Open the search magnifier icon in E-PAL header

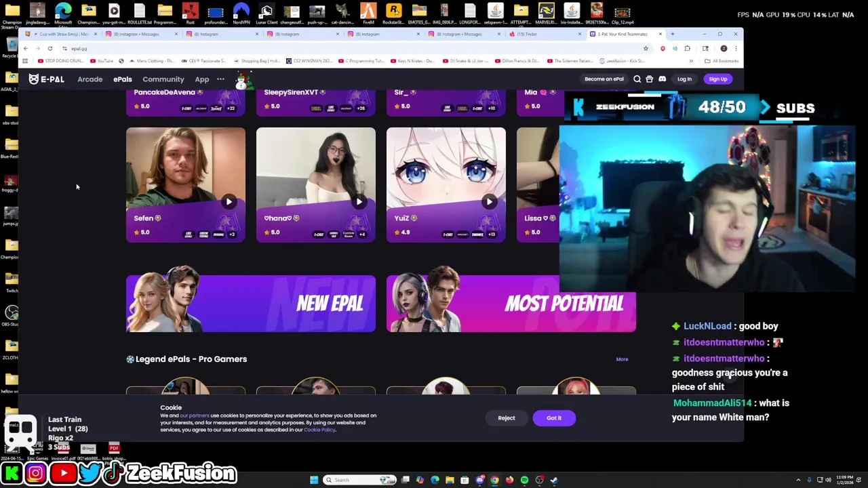(637, 79)
